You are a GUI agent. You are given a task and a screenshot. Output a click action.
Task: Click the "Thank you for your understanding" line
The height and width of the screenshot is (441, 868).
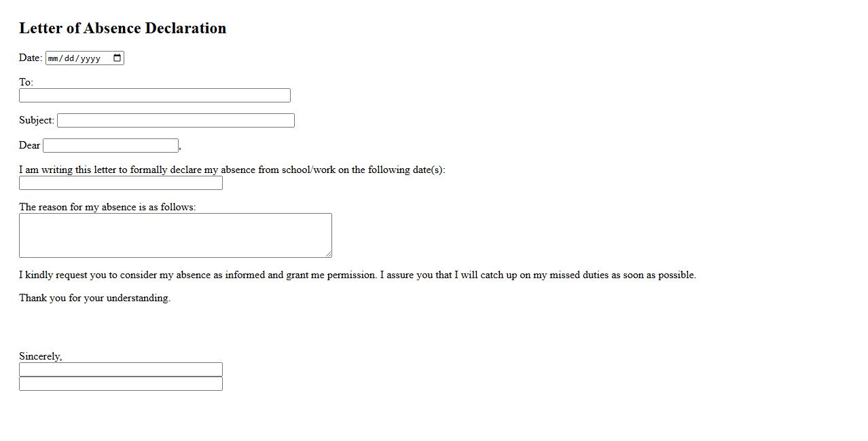click(x=94, y=298)
